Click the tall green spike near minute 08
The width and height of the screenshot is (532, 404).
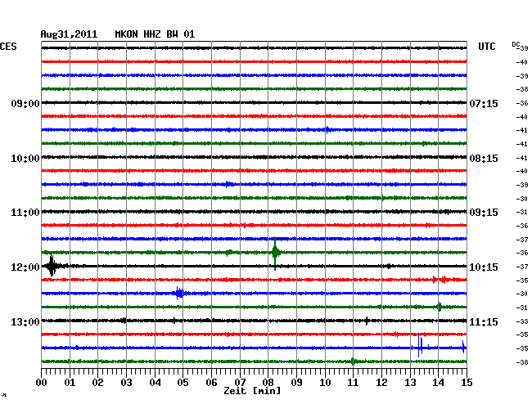click(x=275, y=253)
